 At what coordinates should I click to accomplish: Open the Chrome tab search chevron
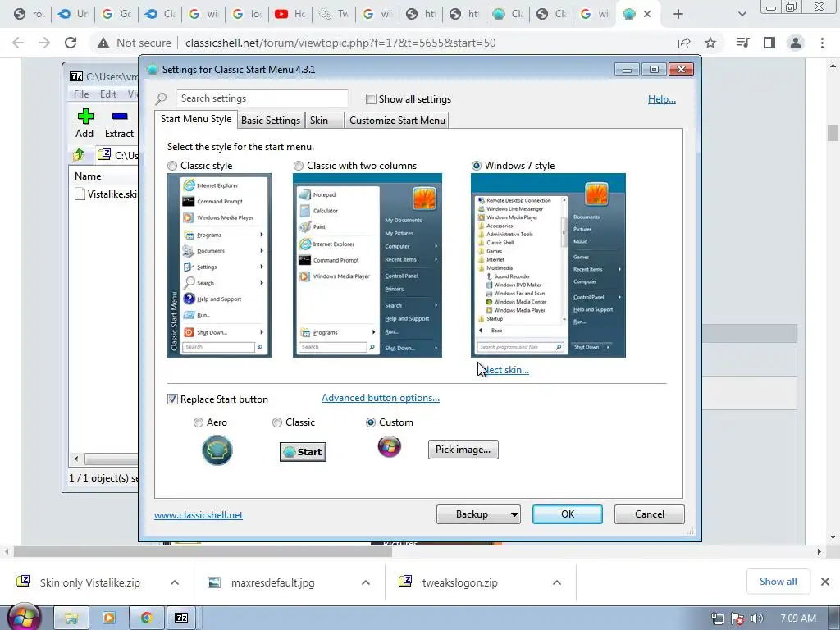(742, 14)
